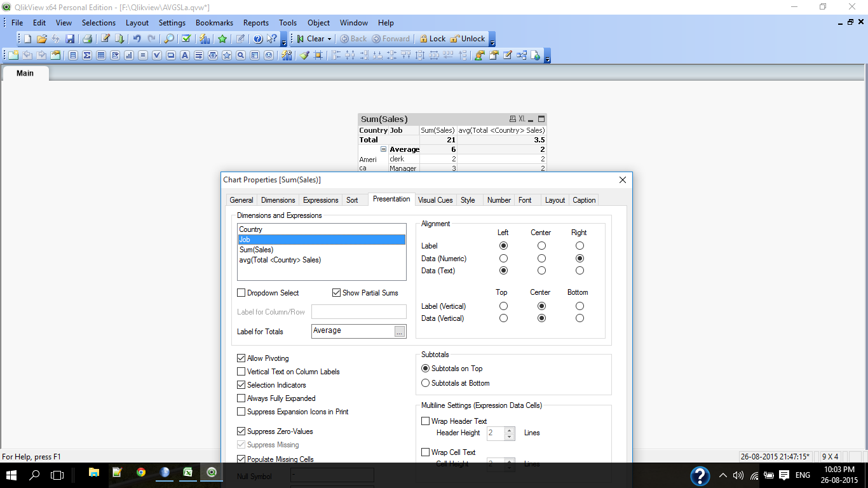Image resolution: width=868 pixels, height=488 pixels.
Task: Open the Edit Script toolbar icon
Action: click(x=105, y=39)
